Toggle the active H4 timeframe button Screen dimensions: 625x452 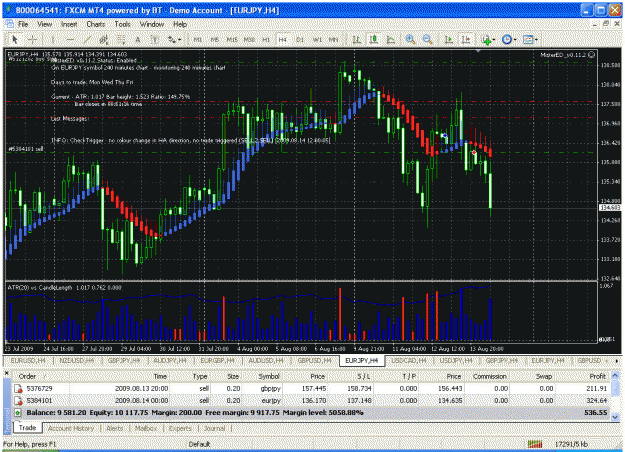click(283, 39)
